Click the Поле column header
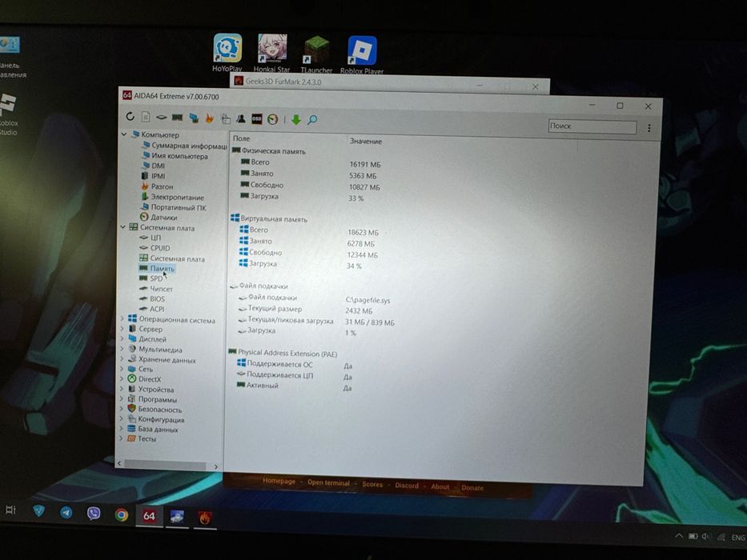Image resolution: width=747 pixels, height=560 pixels. pyautogui.click(x=241, y=138)
